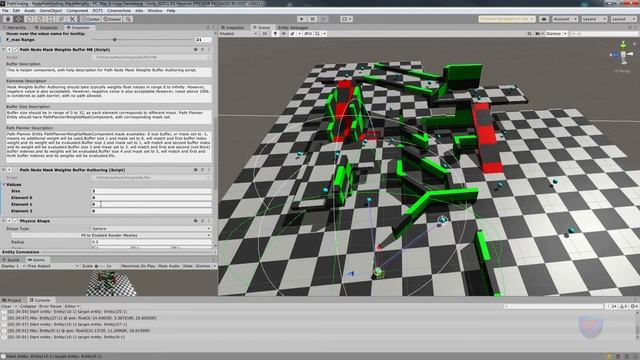This screenshot has height=360, width=640.
Task: Toggle Global rotation mode button
Action: (x=112, y=19)
